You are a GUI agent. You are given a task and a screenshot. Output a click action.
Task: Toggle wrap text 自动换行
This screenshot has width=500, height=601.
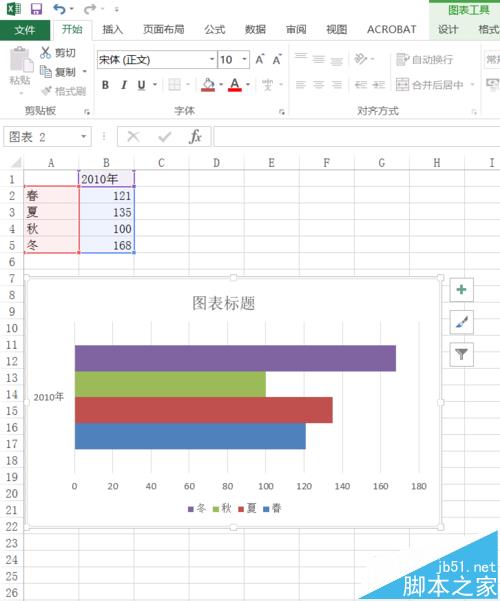424,59
